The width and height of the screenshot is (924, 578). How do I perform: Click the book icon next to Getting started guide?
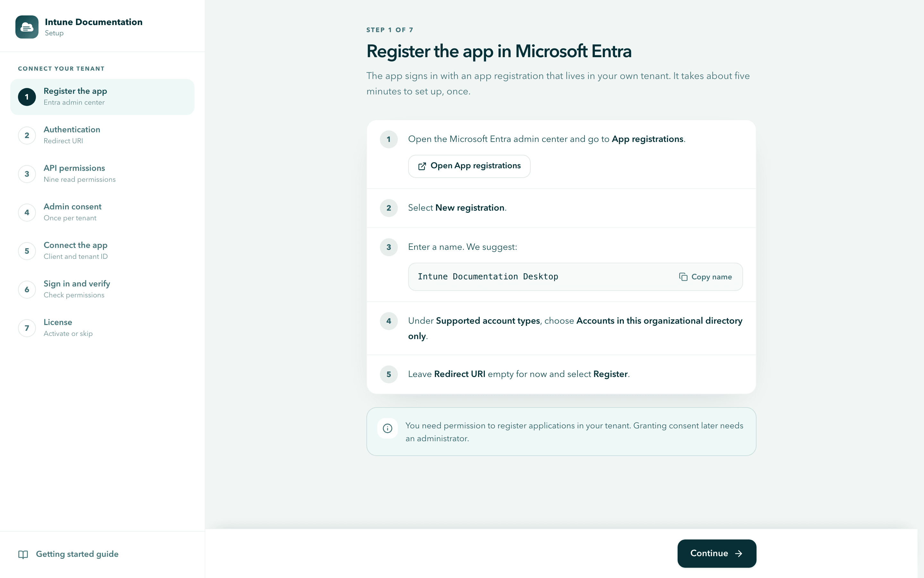click(x=23, y=554)
